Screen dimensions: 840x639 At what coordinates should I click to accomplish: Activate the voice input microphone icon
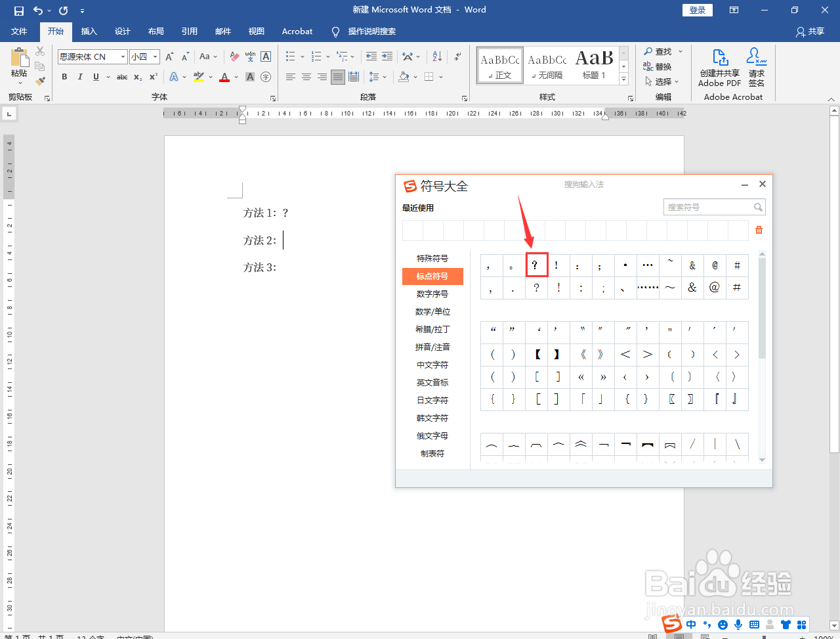pos(738,625)
